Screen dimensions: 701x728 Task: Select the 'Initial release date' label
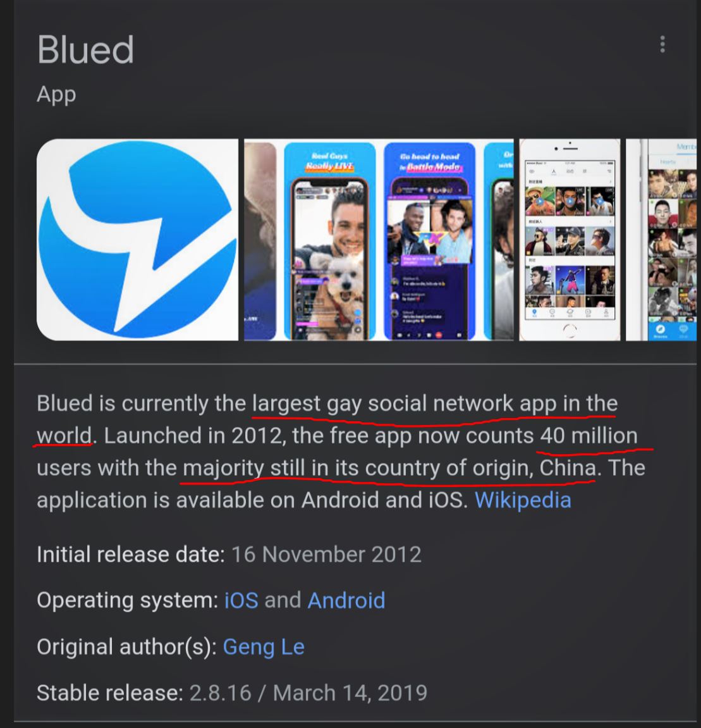(x=131, y=554)
